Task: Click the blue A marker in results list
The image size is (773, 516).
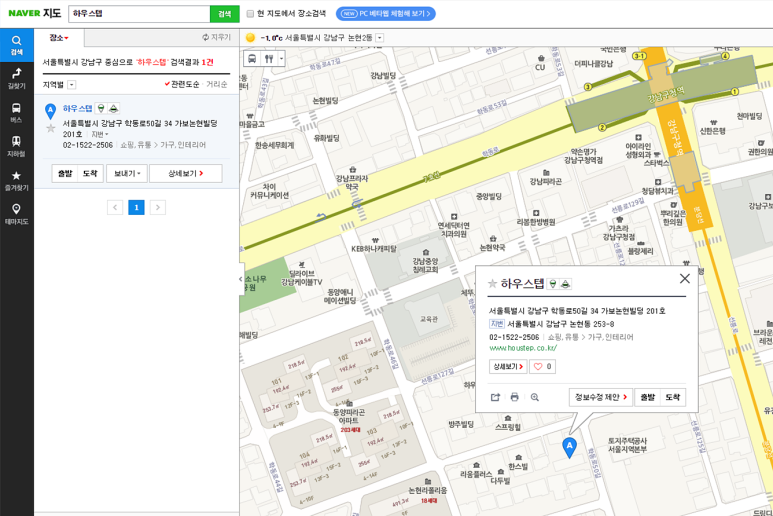Action: coord(50,111)
